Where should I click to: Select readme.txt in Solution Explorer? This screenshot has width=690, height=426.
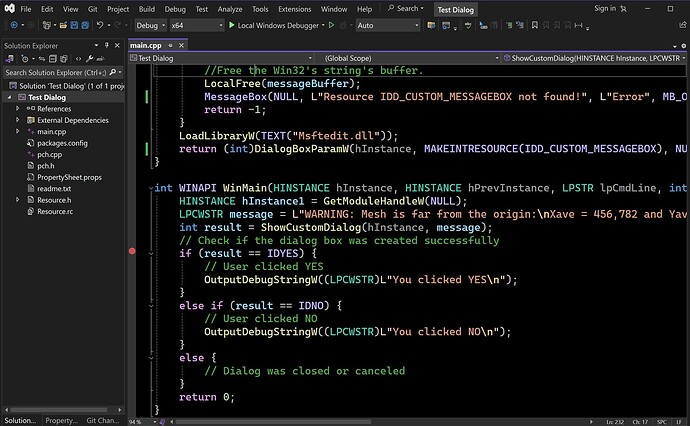tap(53, 188)
